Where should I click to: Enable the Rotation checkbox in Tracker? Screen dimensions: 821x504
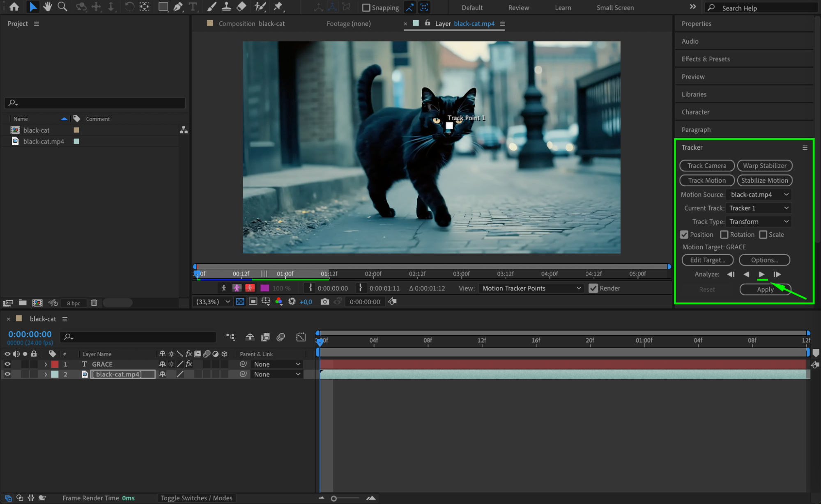click(x=724, y=235)
